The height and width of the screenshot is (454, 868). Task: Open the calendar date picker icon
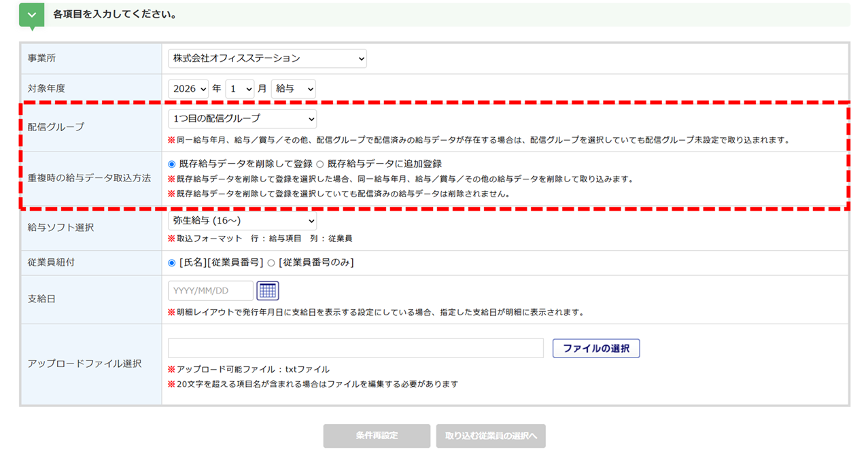pos(268,290)
